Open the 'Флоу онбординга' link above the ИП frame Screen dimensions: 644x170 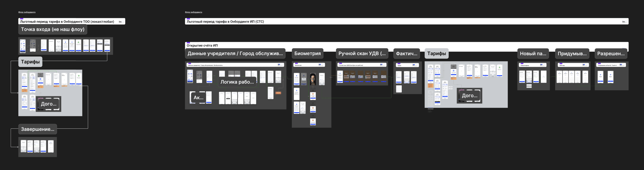pos(193,12)
